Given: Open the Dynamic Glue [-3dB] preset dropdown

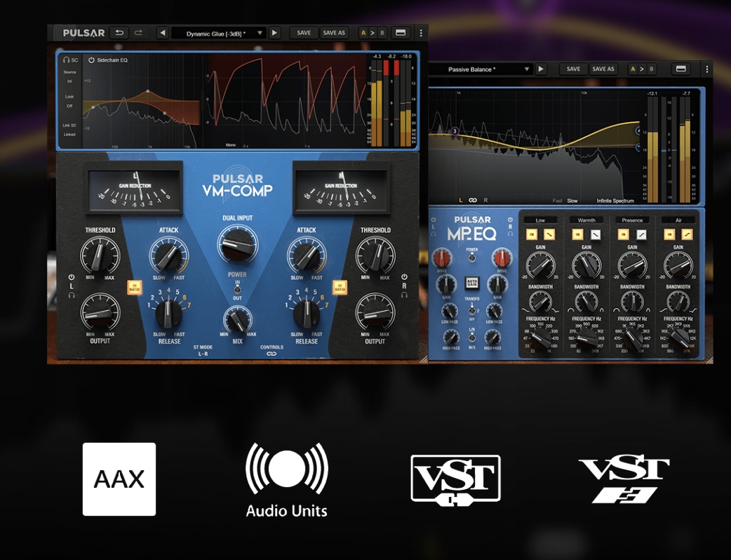Looking at the screenshot, I should [219, 33].
